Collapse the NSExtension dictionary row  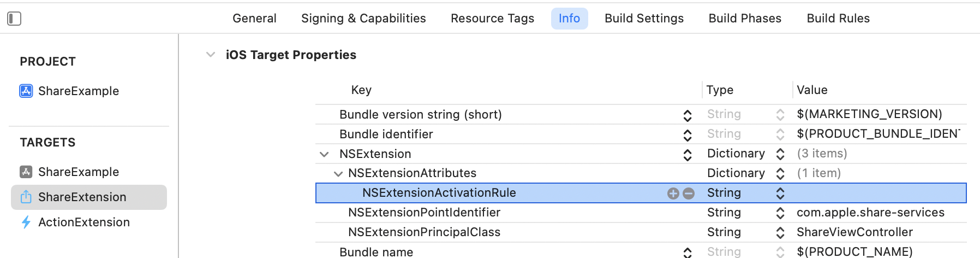(x=324, y=154)
